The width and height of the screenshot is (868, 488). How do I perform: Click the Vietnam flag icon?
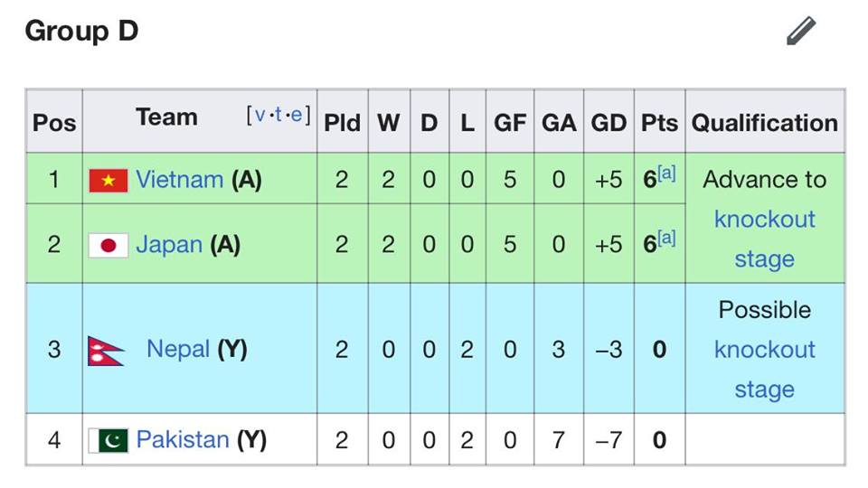click(x=108, y=181)
